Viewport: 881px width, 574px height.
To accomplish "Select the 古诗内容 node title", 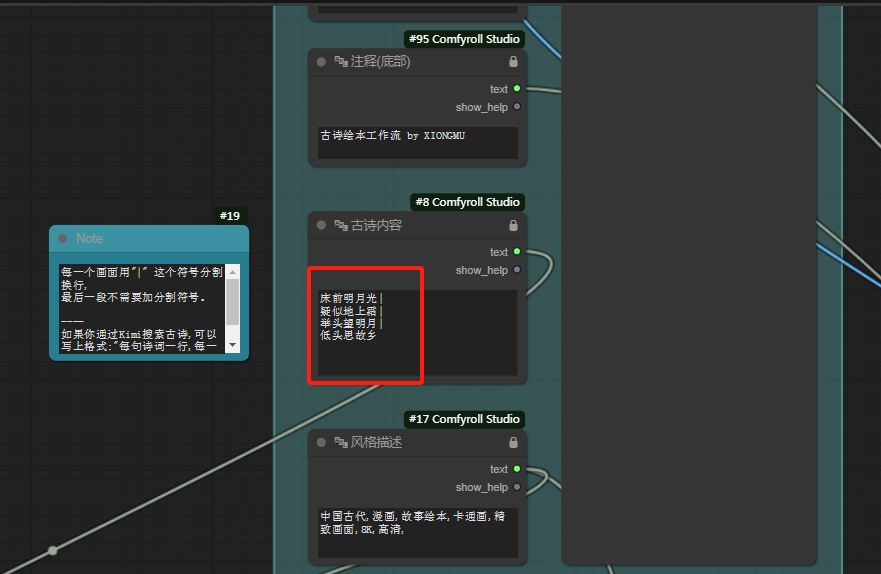I will 376,225.
